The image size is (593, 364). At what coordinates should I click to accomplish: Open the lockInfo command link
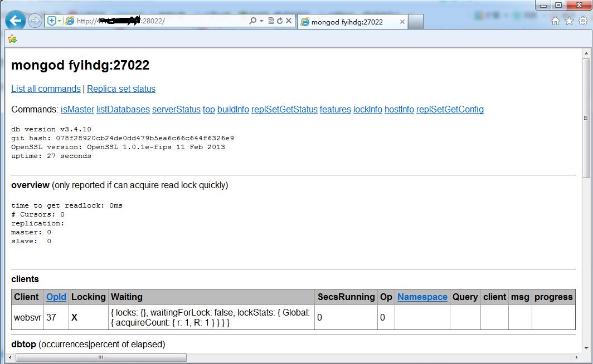tap(368, 110)
